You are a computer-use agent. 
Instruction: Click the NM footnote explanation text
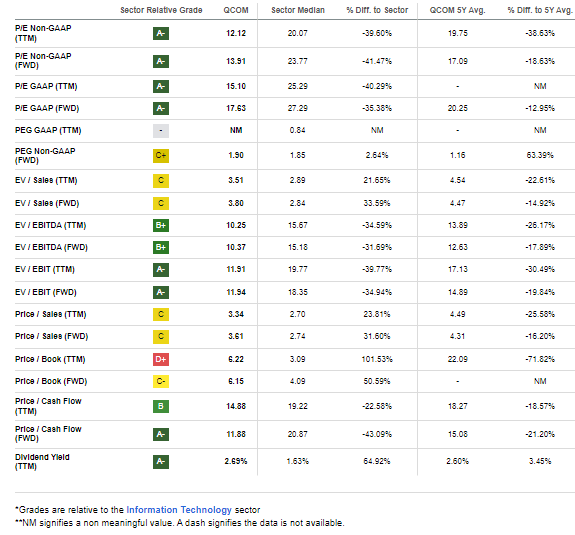click(x=180, y=523)
